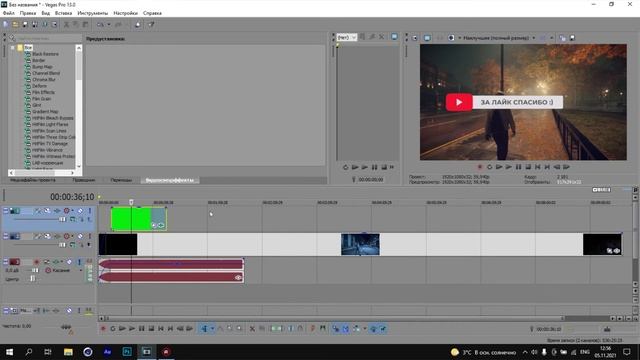Open the Настройки menu
The height and width of the screenshot is (360, 640).
pyautogui.click(x=125, y=13)
